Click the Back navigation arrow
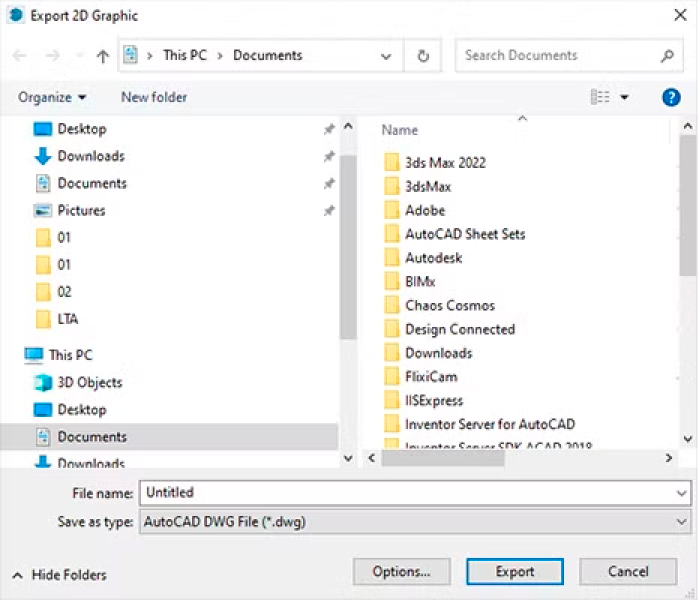 coord(19,56)
